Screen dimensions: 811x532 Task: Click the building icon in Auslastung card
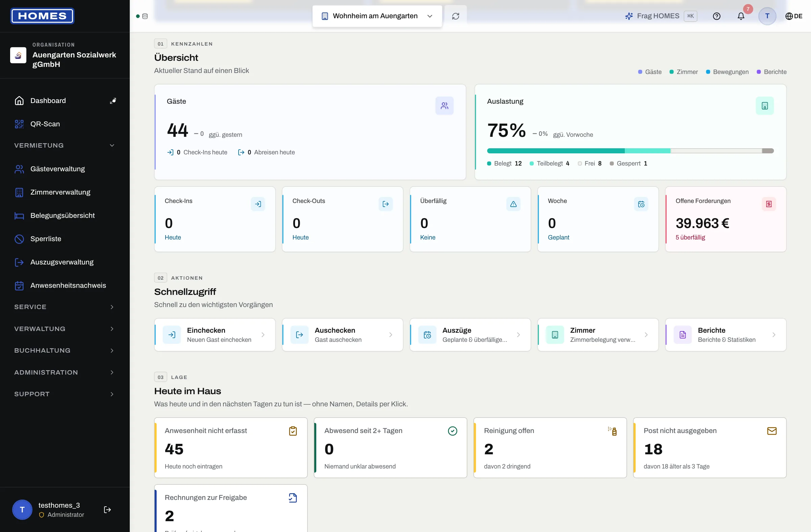click(x=765, y=106)
